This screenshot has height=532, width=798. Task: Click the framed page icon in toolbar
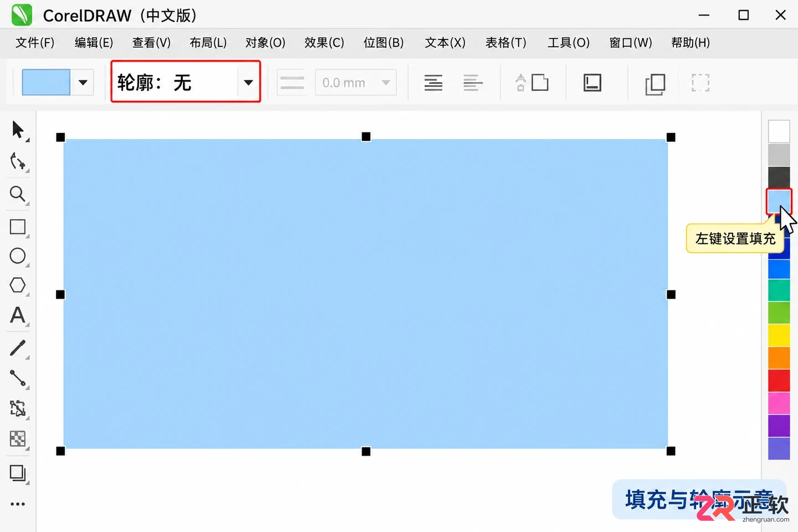tap(592, 83)
